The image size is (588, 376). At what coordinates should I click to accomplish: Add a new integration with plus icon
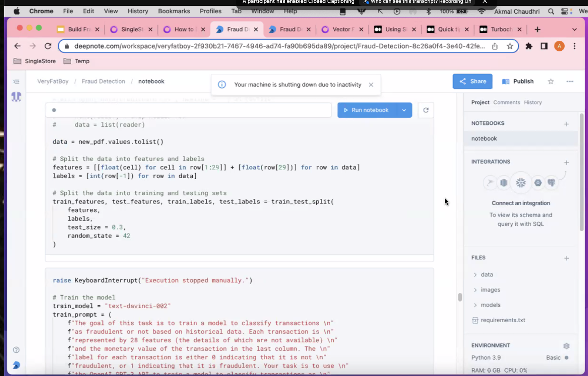tap(566, 162)
